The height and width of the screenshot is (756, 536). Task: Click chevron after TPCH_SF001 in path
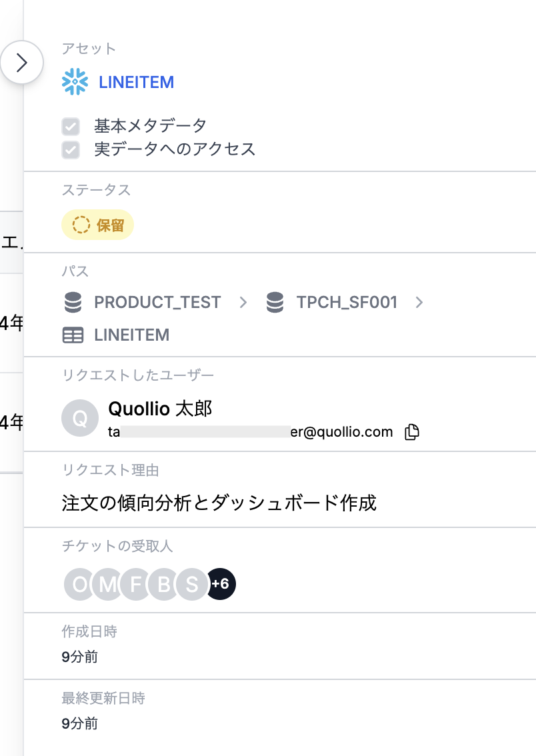click(x=419, y=302)
